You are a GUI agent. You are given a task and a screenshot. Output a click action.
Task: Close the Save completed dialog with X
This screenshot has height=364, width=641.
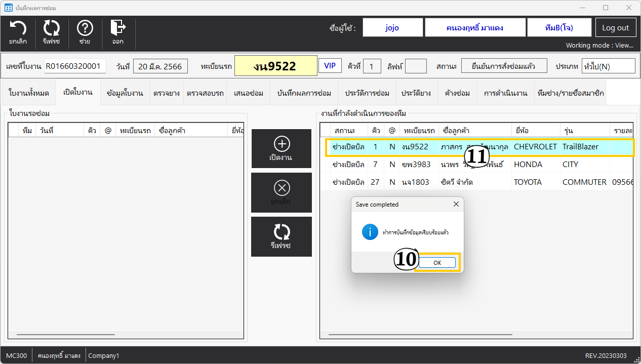coord(456,205)
